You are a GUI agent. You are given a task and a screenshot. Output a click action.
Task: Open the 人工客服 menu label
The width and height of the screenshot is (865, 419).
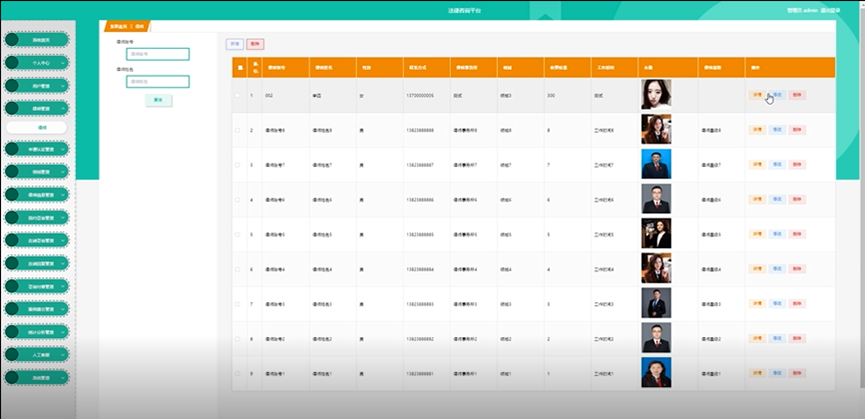[41, 355]
